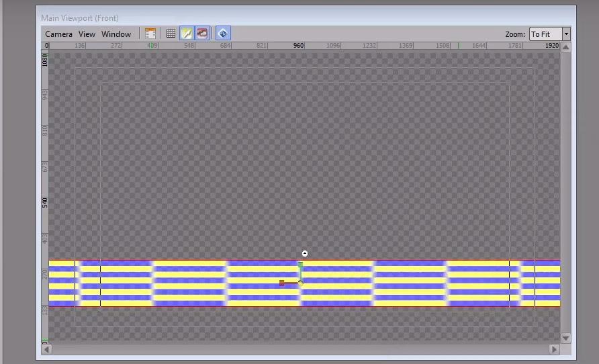Click the vertical scrollbar up arrow
This screenshot has width=599, height=364.
click(566, 48)
